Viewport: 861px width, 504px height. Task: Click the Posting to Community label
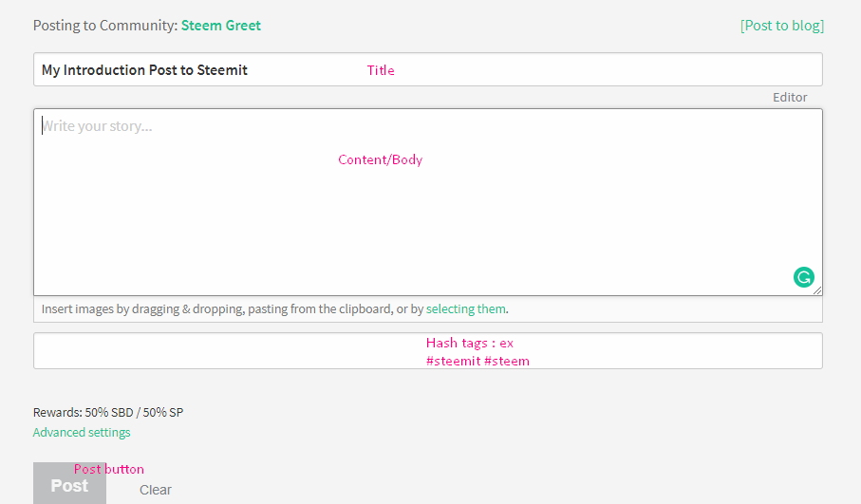point(105,26)
